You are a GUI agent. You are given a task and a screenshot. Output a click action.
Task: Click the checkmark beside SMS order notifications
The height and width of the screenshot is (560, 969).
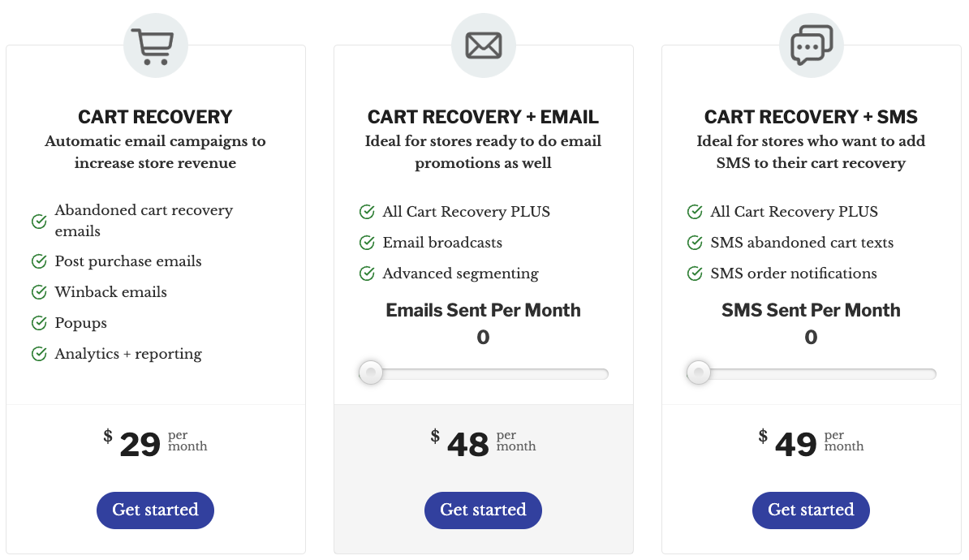(694, 274)
